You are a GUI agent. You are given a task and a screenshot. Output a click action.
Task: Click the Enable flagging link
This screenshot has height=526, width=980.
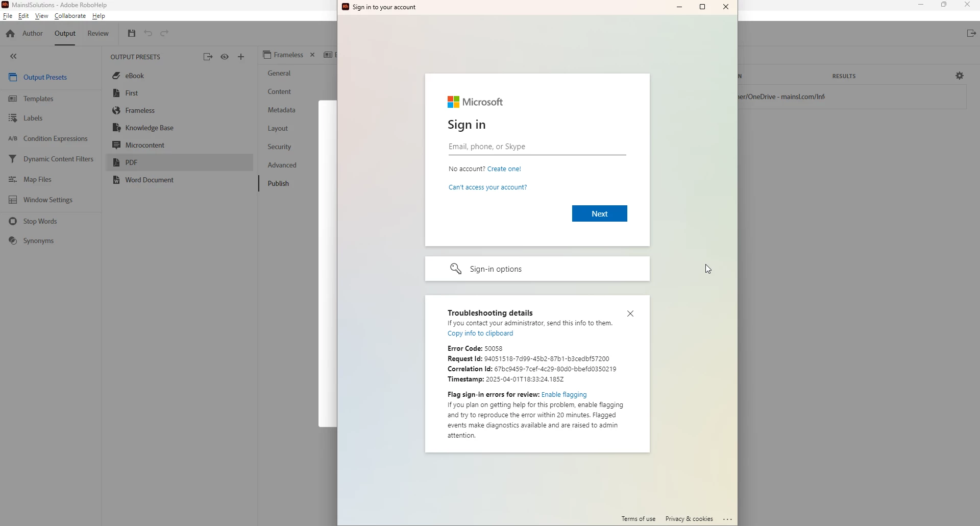(x=565, y=395)
